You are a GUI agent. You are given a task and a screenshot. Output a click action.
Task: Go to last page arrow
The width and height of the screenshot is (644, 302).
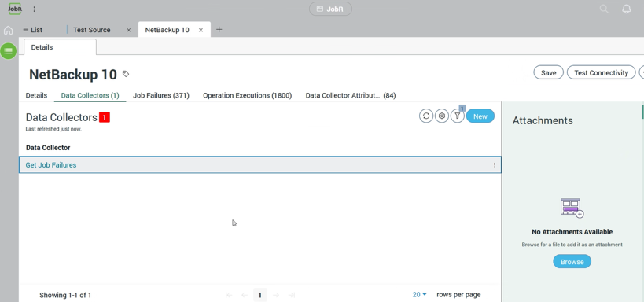click(292, 295)
